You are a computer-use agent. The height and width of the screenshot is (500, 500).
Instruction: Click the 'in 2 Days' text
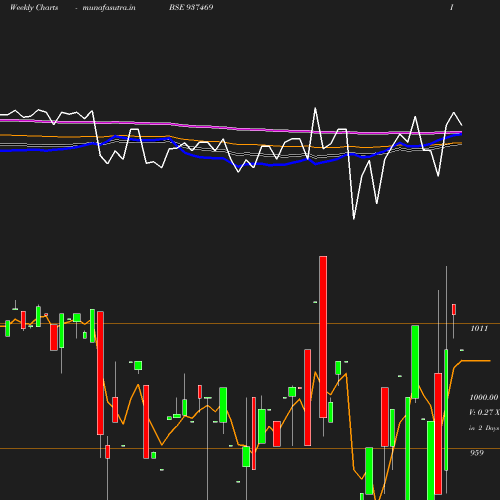pyautogui.click(x=484, y=428)
